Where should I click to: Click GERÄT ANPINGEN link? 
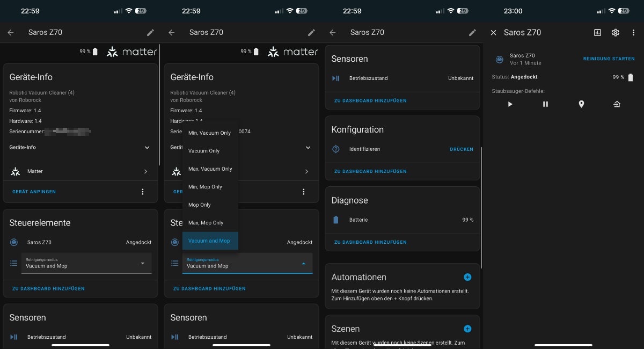34,192
